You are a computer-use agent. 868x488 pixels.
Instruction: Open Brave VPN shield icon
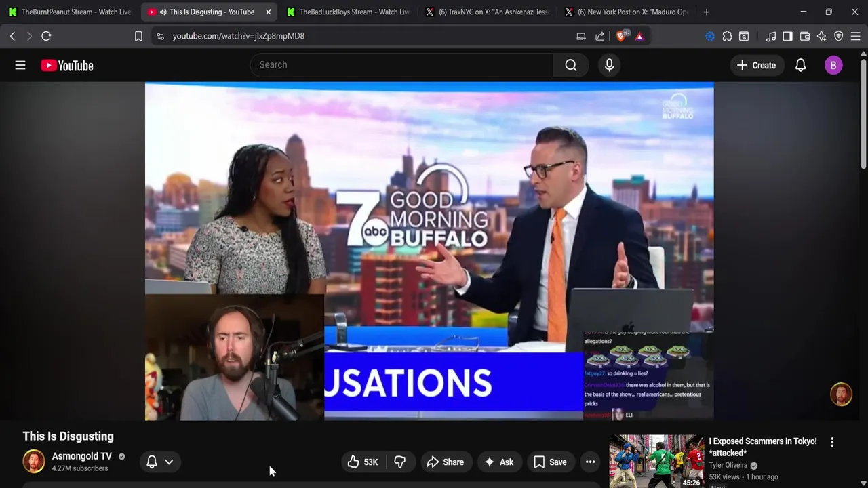point(839,36)
